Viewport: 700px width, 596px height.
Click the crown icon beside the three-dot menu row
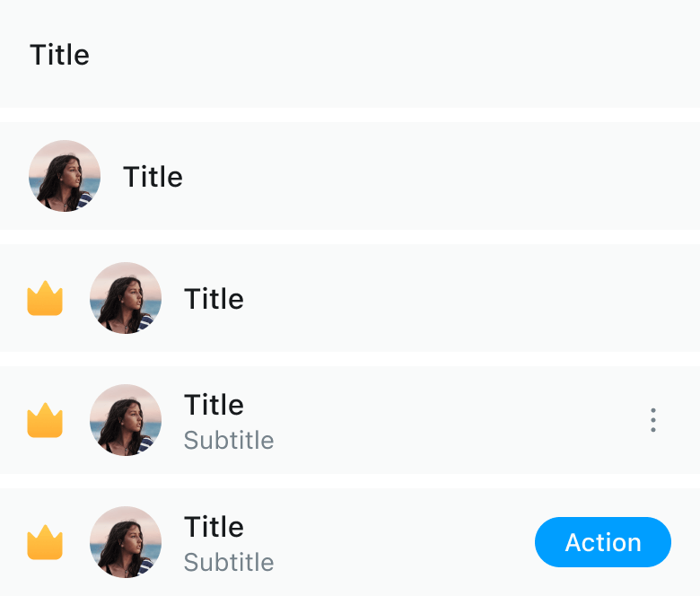click(x=45, y=420)
